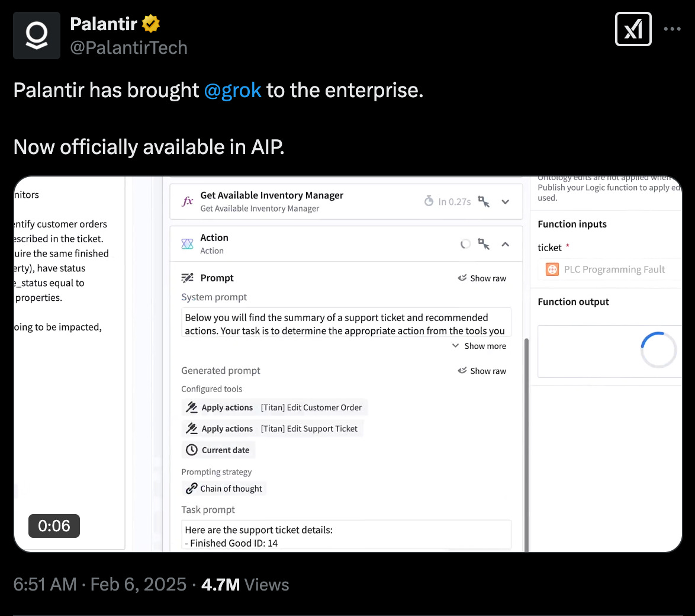Click the Palantir display name
This screenshot has height=616, width=695.
point(104,24)
